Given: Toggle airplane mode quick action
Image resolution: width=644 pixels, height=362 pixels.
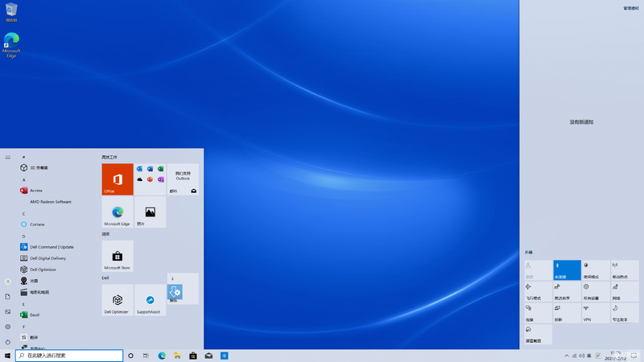Looking at the screenshot, I should click(x=538, y=291).
